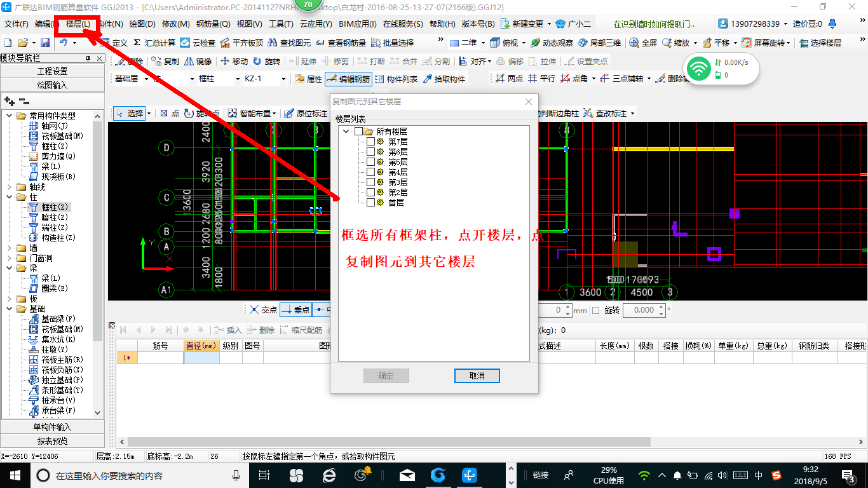Expand the 轴线 tree node
The image size is (868, 488).
[9, 187]
